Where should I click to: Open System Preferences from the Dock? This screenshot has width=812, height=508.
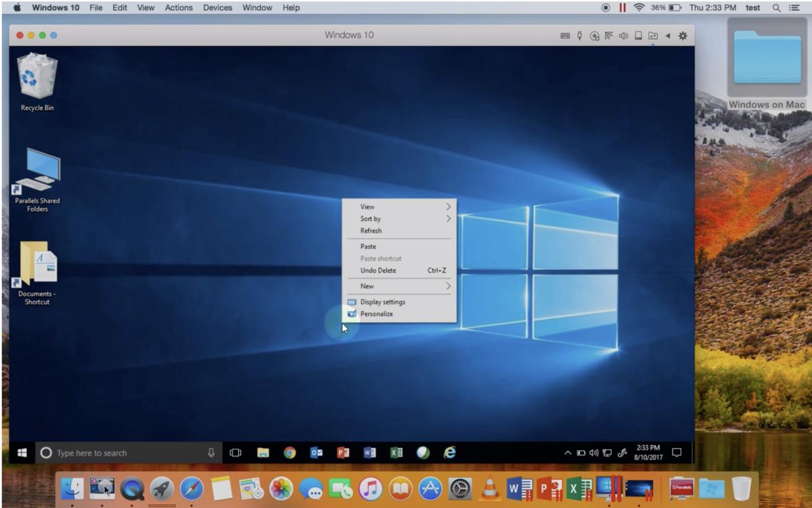(x=460, y=488)
